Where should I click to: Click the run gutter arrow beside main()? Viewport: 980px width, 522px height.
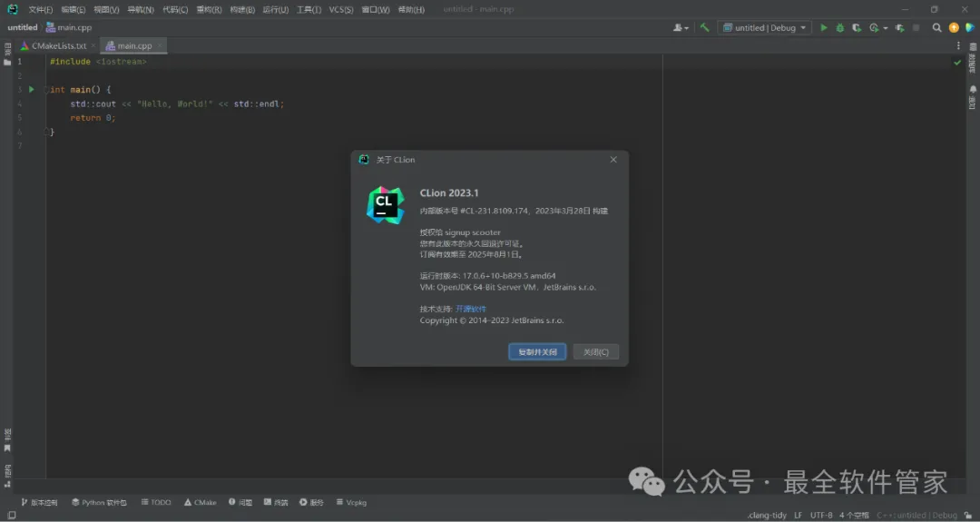pos(31,89)
